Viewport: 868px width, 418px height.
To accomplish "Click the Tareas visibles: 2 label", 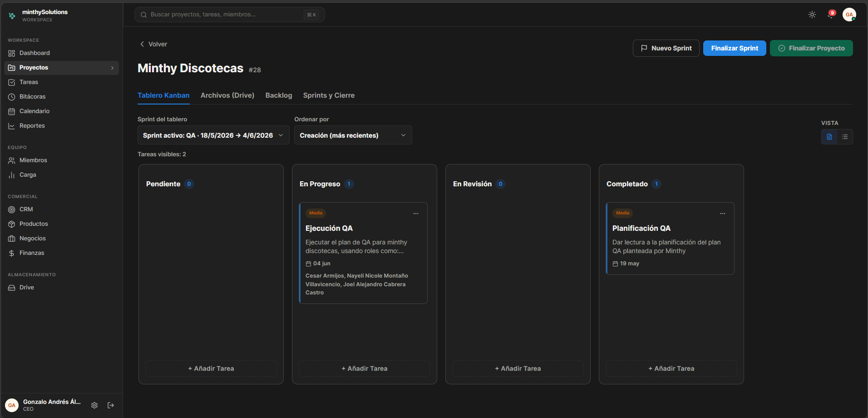I will click(162, 154).
